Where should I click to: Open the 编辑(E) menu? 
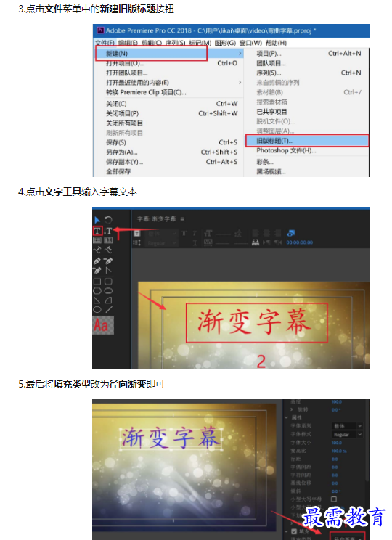[128, 43]
